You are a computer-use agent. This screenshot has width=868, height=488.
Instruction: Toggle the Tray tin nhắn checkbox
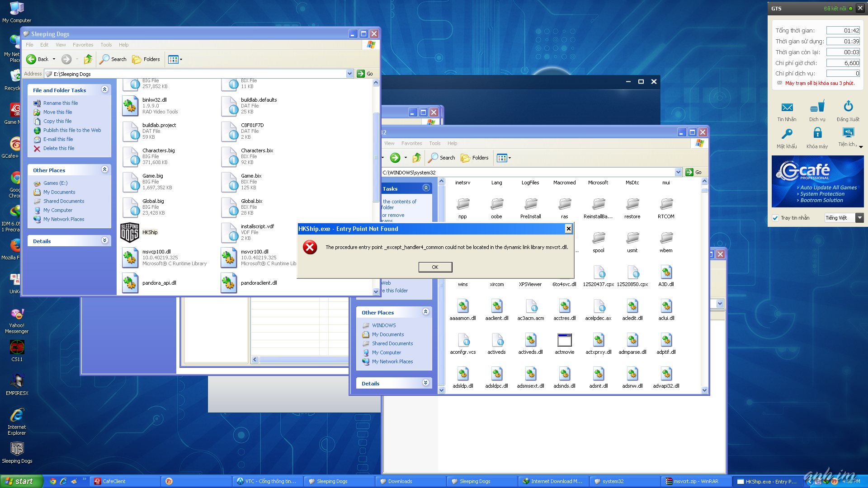775,218
